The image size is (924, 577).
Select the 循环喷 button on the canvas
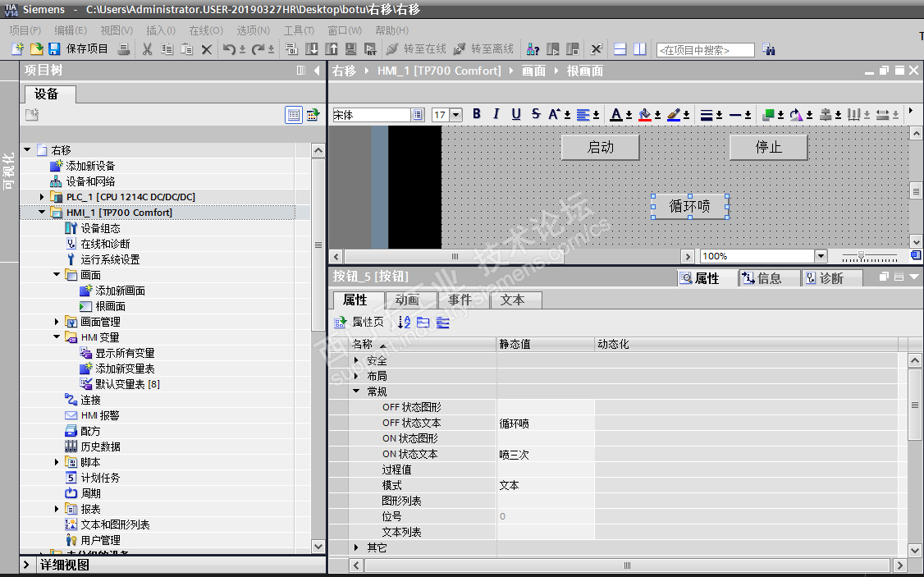click(690, 206)
